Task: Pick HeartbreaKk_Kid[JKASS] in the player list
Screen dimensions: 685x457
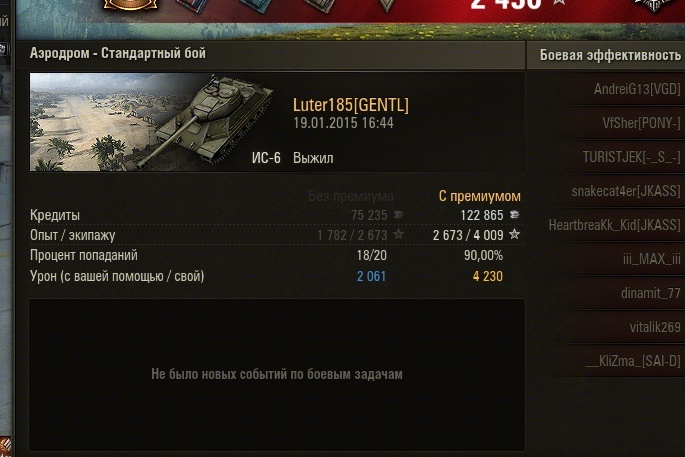Action: [x=615, y=225]
